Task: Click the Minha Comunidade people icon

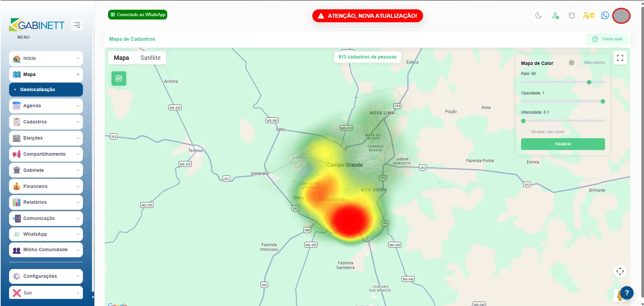Action: click(x=17, y=250)
